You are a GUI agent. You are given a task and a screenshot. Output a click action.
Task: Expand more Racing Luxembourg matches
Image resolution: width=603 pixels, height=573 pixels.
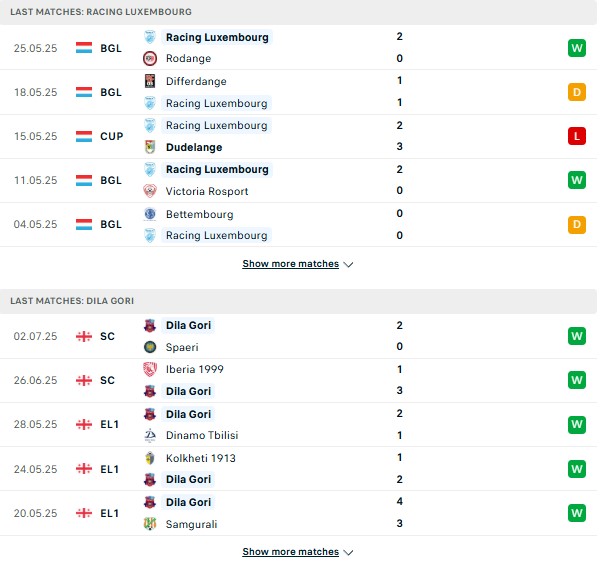click(297, 264)
